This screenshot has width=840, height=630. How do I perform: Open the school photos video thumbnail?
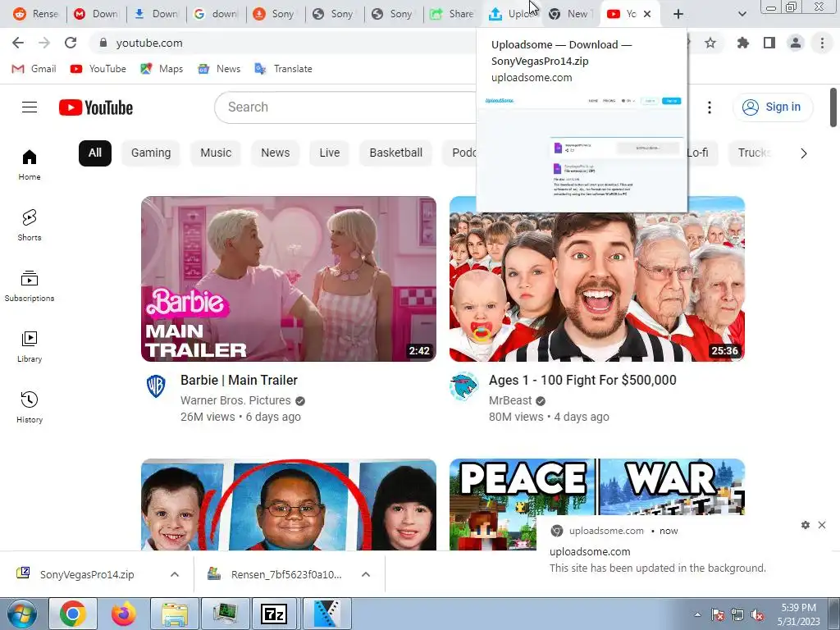[x=289, y=504]
